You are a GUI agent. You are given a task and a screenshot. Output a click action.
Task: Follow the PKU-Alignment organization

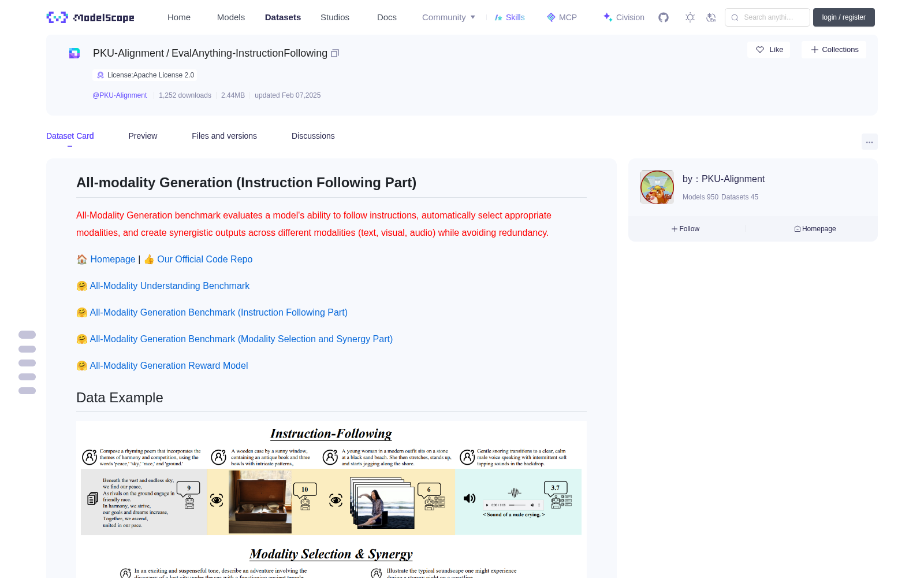[x=685, y=229]
